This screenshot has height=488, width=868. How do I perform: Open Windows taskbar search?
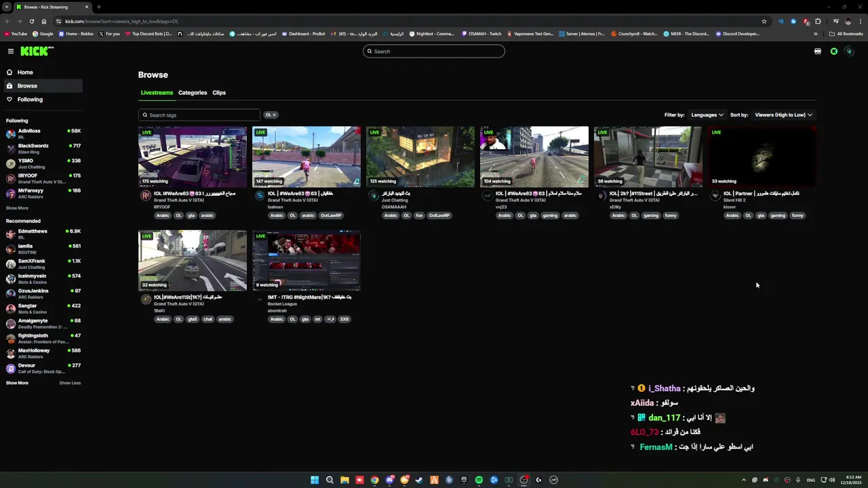click(330, 480)
